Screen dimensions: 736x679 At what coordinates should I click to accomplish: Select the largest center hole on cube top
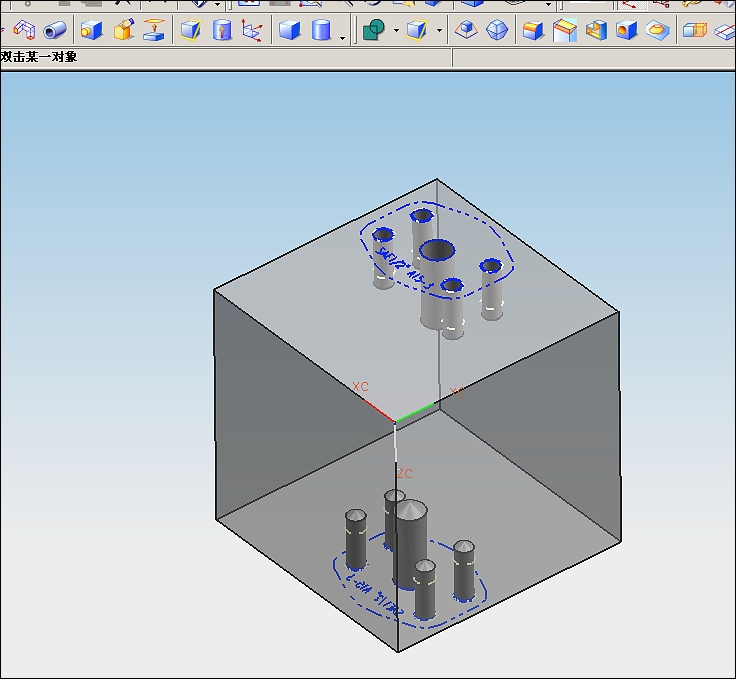pos(437,250)
